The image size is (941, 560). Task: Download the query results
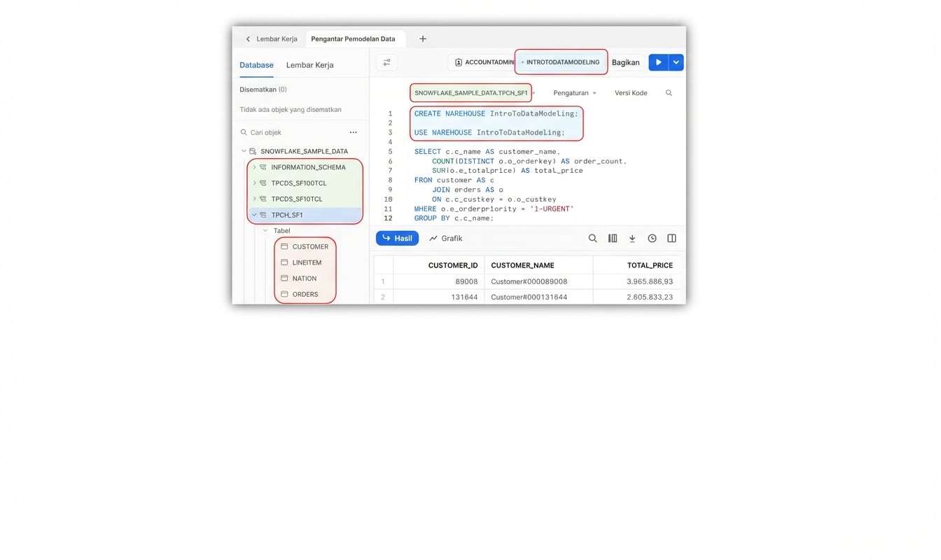632,239
